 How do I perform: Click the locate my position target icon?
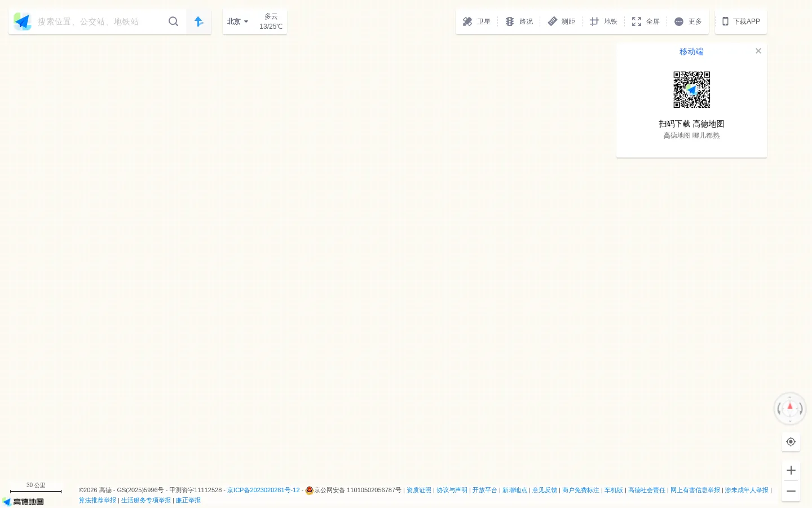point(791,442)
